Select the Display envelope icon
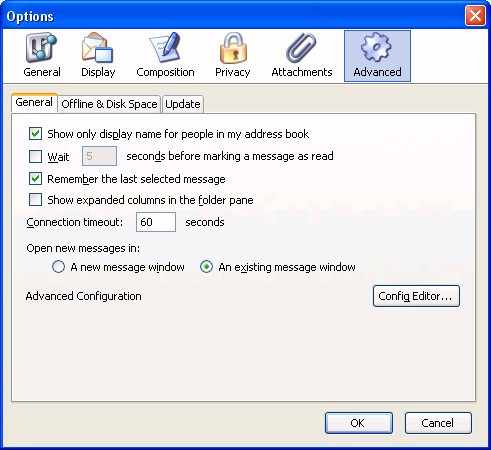 [x=98, y=47]
